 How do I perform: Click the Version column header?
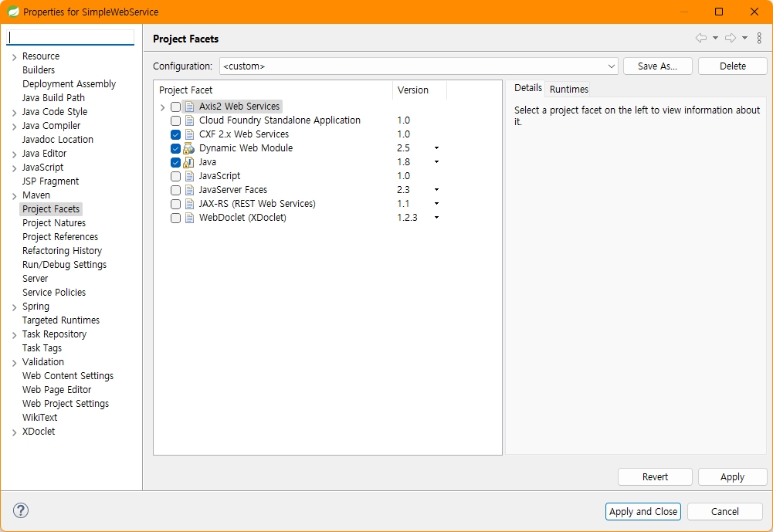[419, 90]
